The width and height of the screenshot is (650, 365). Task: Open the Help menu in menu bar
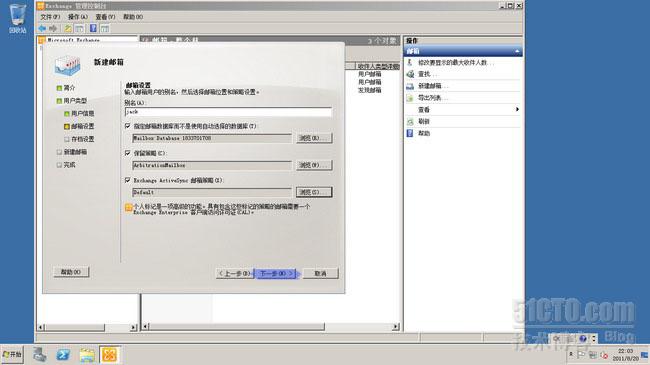pyautogui.click(x=133, y=17)
